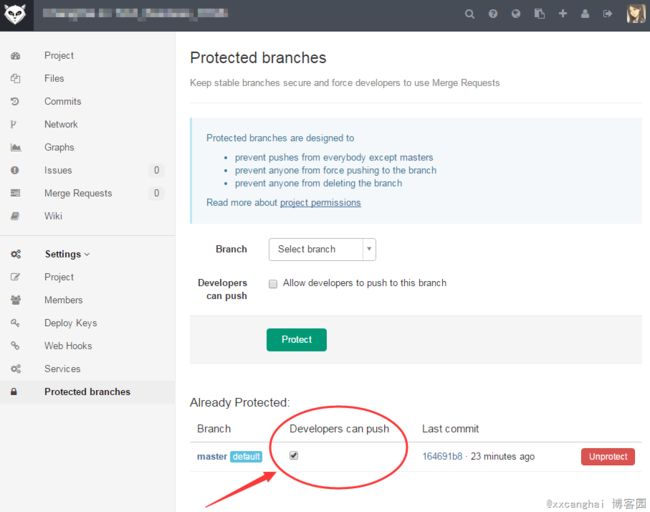Click the Last commit column header

point(450,429)
